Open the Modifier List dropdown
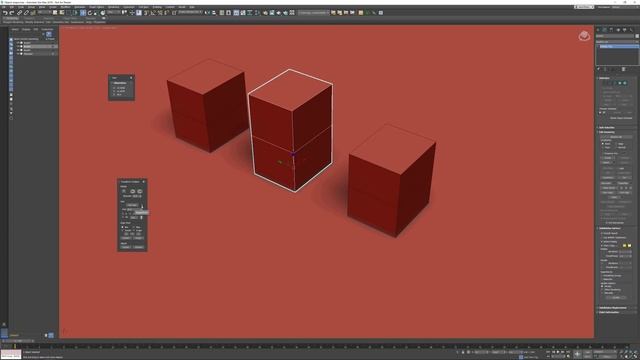 pyautogui.click(x=617, y=42)
